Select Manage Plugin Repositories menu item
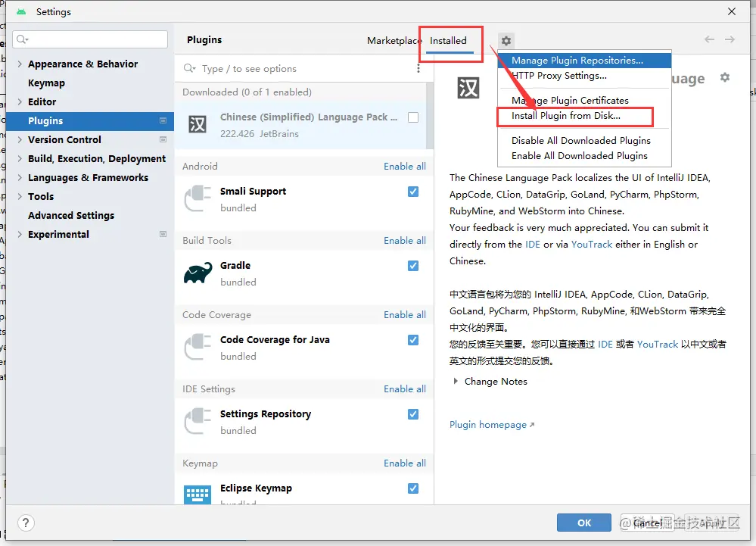Image resolution: width=756 pixels, height=546 pixels. 584,61
